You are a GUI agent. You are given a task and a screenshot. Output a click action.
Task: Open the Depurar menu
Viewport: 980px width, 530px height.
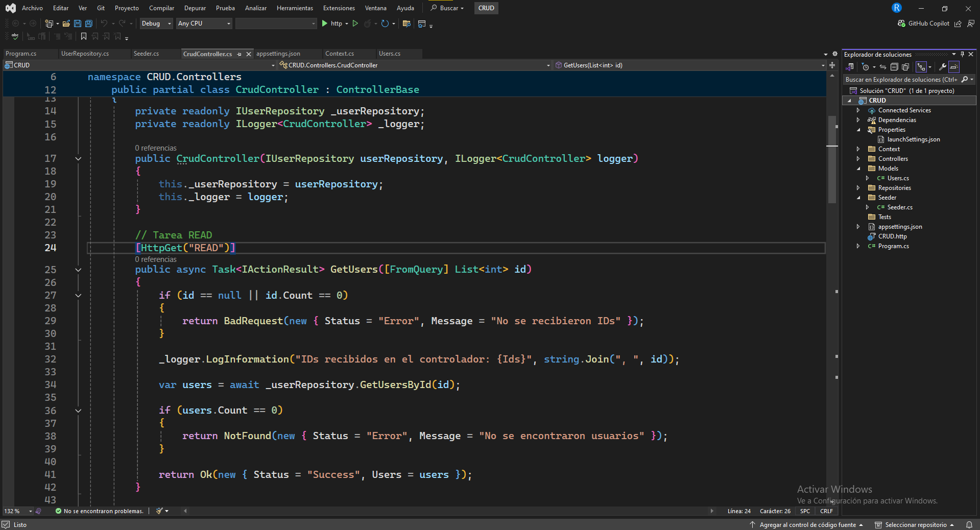tap(195, 8)
